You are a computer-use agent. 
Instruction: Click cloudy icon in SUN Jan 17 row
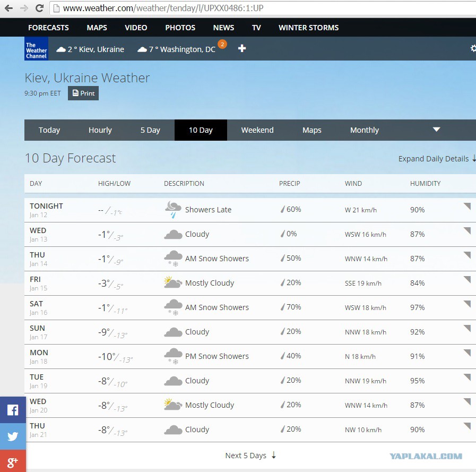click(x=173, y=332)
